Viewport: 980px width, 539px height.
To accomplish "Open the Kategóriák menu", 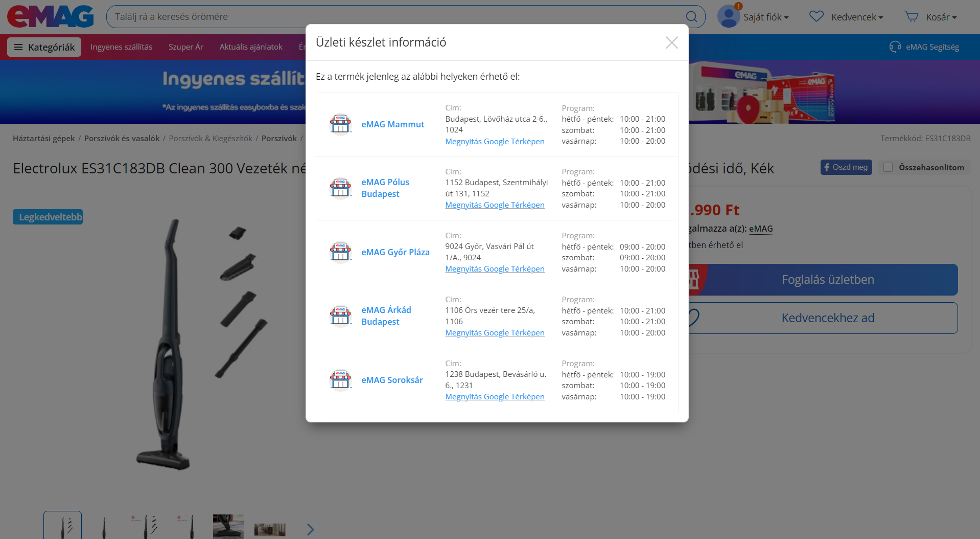I will [x=44, y=47].
